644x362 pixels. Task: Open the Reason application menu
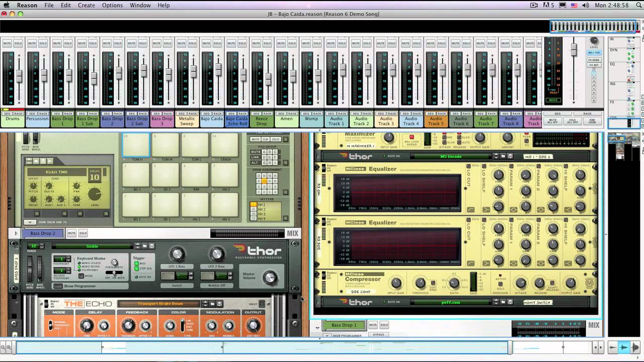point(27,5)
